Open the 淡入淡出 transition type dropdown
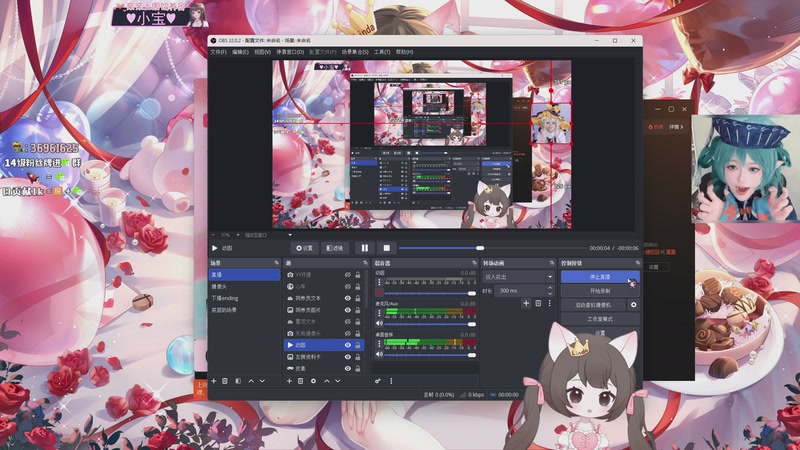Image resolution: width=800 pixels, height=450 pixels. pos(518,277)
